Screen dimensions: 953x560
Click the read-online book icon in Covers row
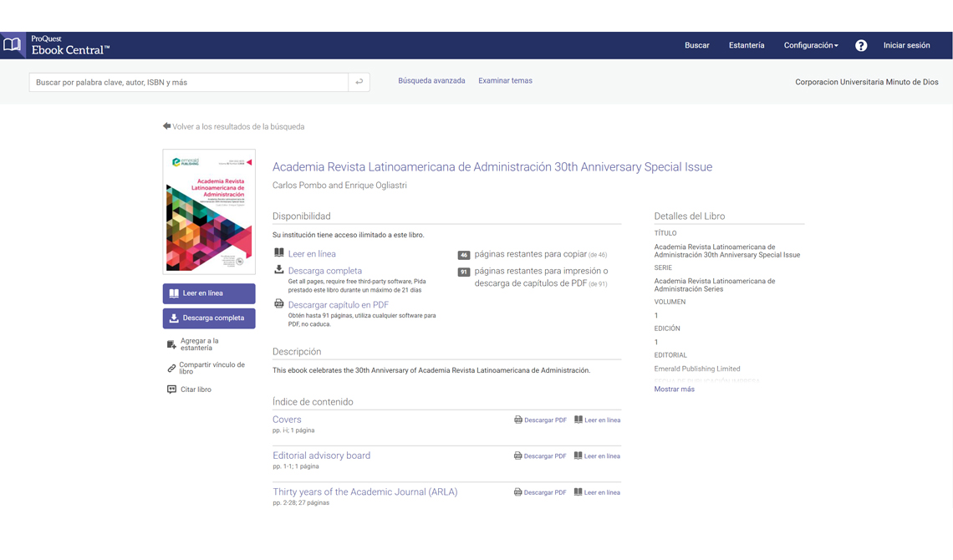578,420
